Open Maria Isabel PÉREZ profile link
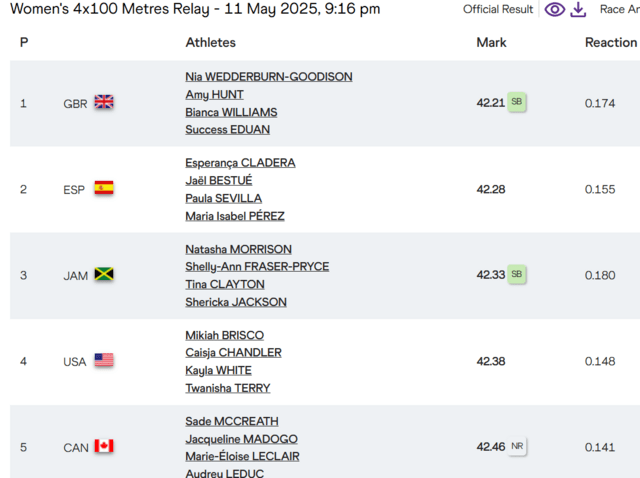This screenshot has height=478, width=640. pos(235,216)
